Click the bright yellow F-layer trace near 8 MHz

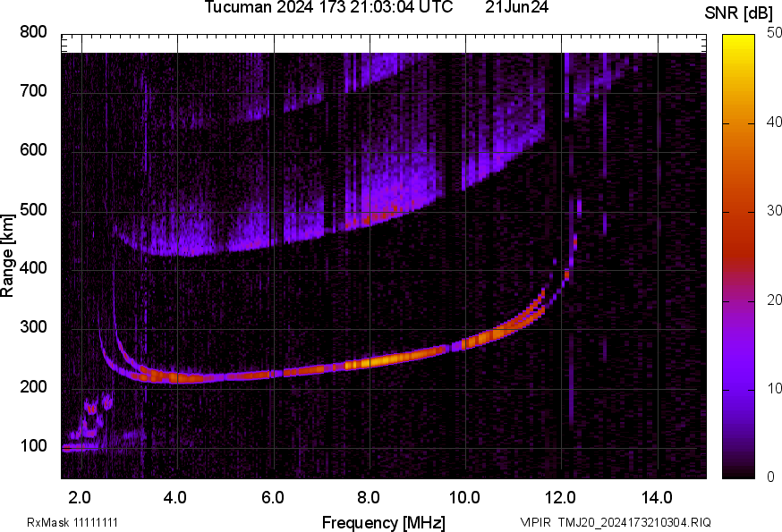pos(384,360)
